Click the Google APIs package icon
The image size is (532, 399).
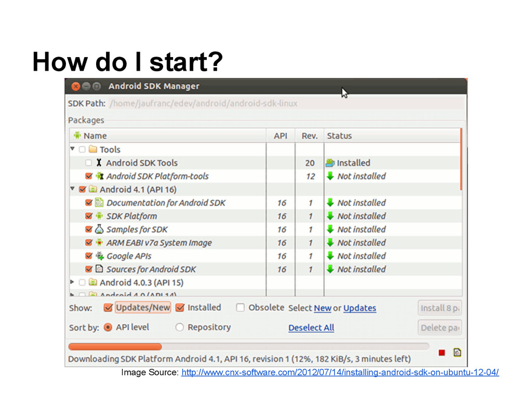pyautogui.click(x=99, y=256)
